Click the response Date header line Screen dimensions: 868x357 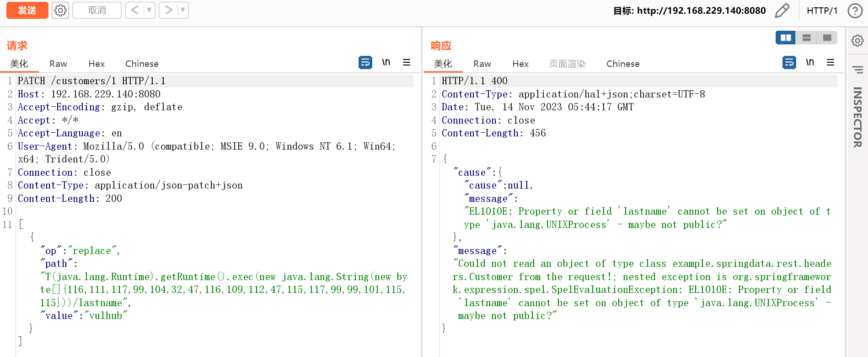[537, 107]
